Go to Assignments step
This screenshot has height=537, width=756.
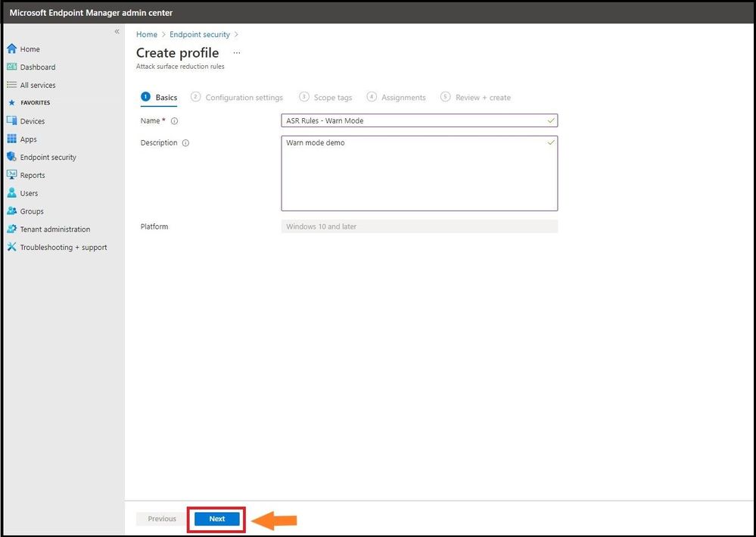397,97
